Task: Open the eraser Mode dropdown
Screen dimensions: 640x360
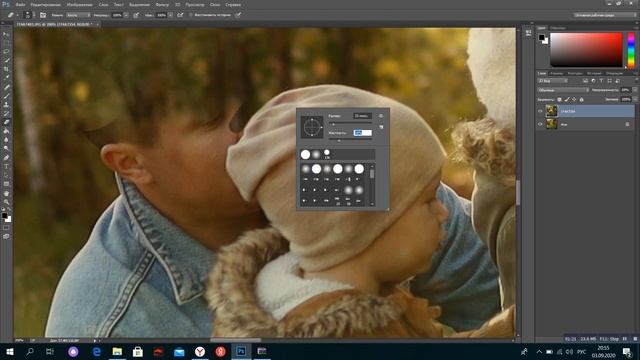Action: click(x=78, y=15)
